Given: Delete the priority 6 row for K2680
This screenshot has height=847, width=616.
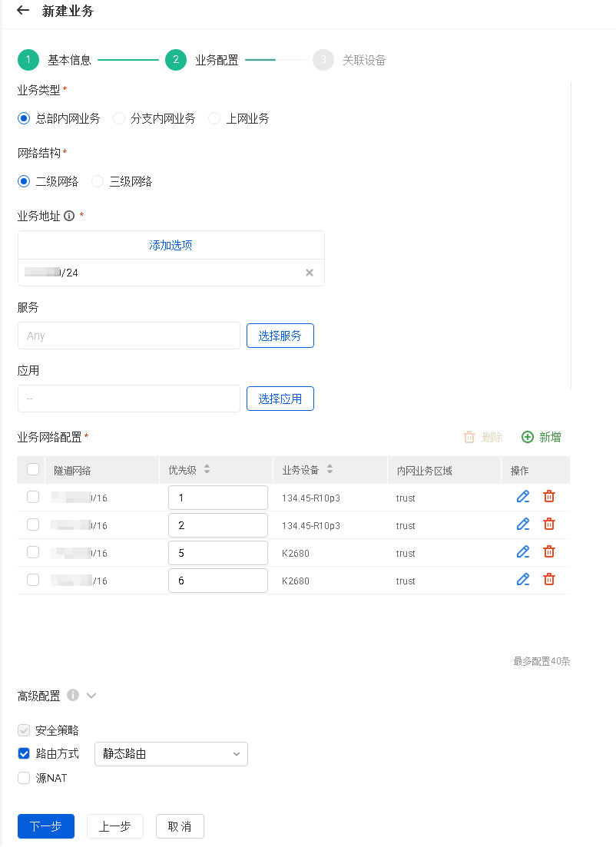Looking at the screenshot, I should pos(549,580).
